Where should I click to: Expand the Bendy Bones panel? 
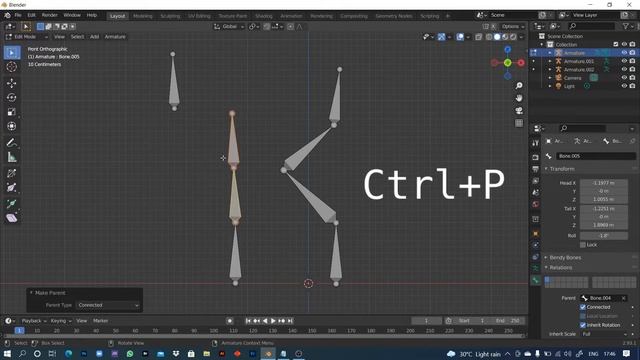[x=565, y=258]
